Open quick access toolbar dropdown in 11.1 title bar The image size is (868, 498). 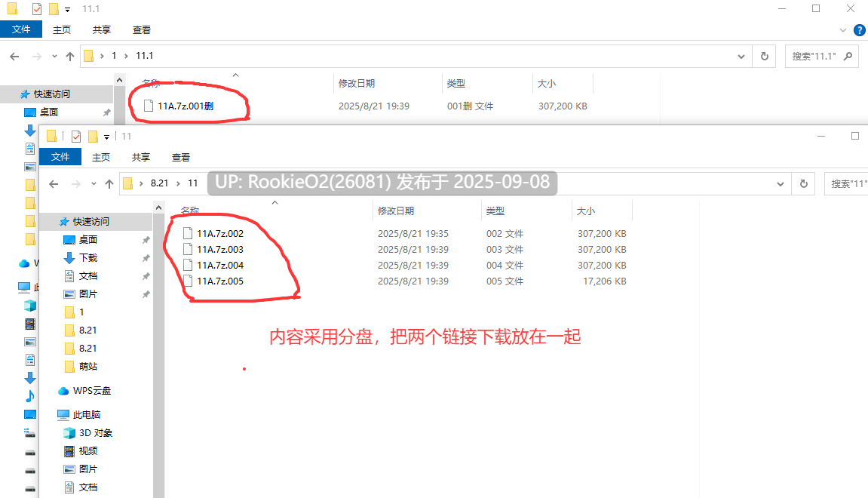(x=68, y=9)
